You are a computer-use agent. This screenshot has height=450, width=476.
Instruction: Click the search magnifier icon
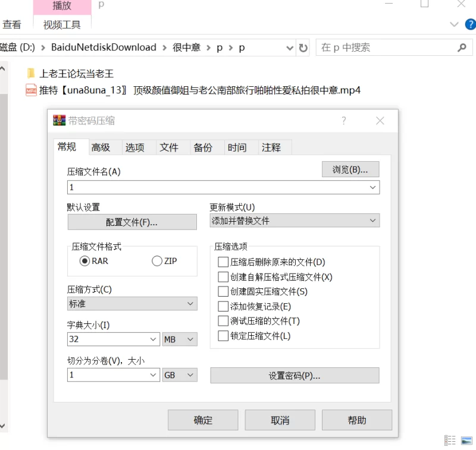point(462,48)
